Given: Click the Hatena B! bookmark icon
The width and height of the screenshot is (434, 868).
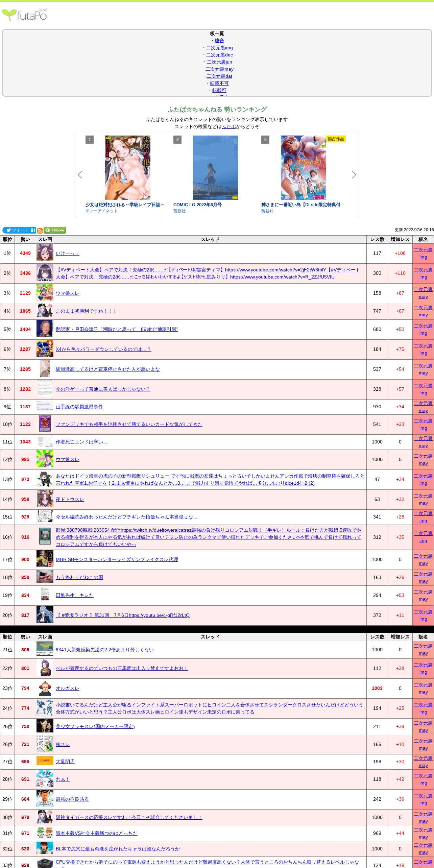Looking at the screenshot, I should point(33,230).
